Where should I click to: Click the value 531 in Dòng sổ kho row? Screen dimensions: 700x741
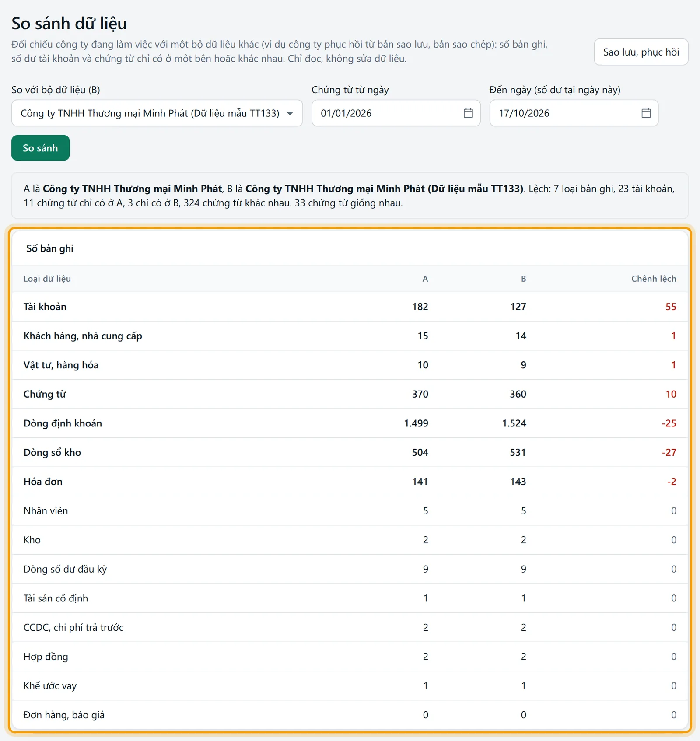pos(518,452)
